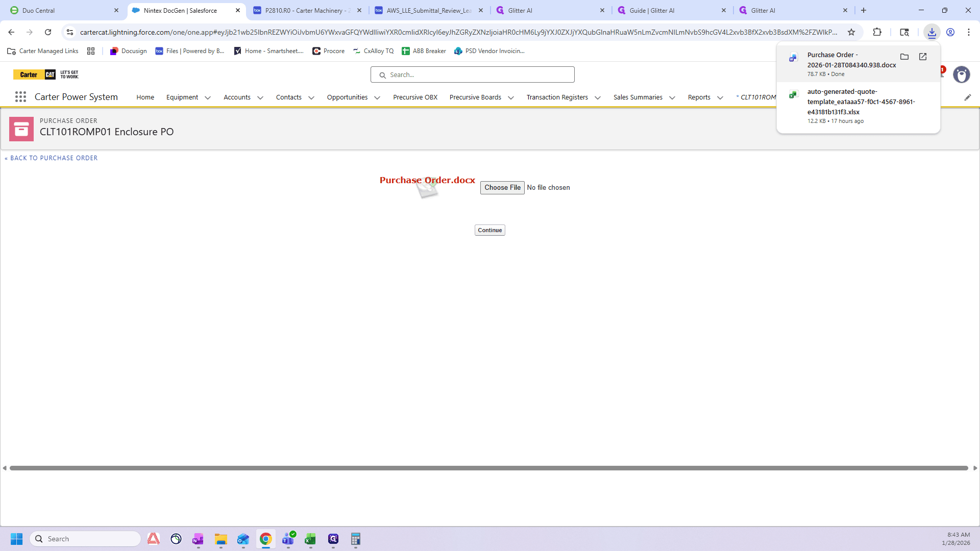This screenshot has height=551, width=980.
Task: Open Microsoft Teams from the taskbar
Action: 288,539
